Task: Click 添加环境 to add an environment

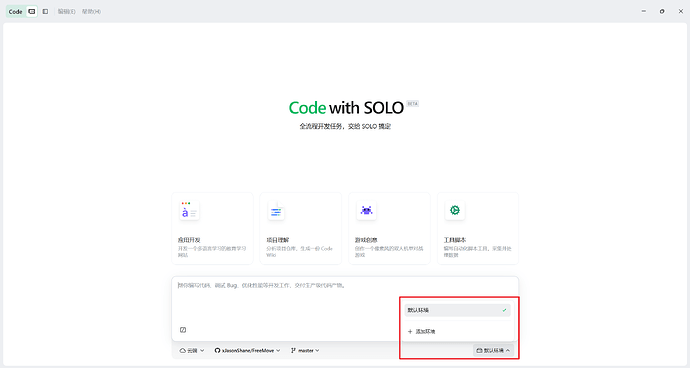Action: coord(458,331)
